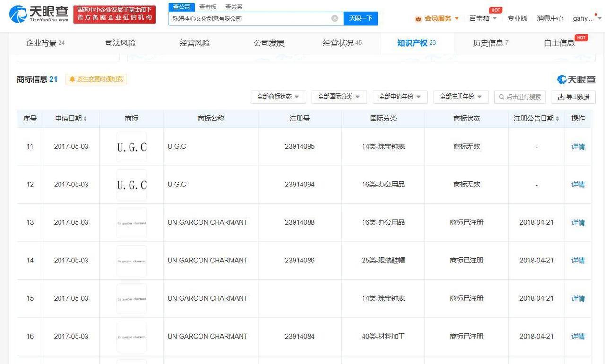Click 商标名称 column header
The height and width of the screenshot is (364, 605).
coord(211,119)
